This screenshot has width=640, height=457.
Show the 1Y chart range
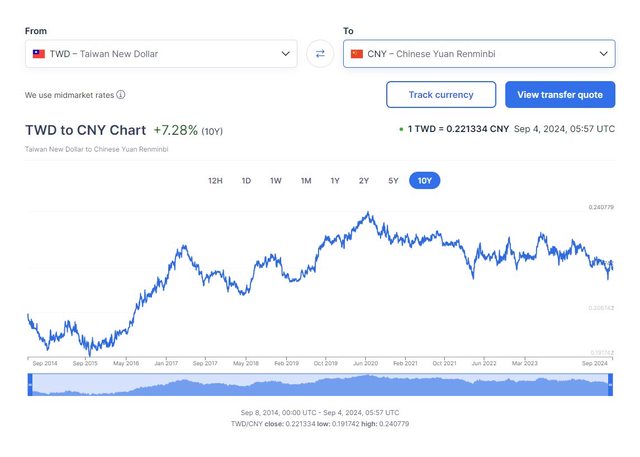pyautogui.click(x=335, y=181)
